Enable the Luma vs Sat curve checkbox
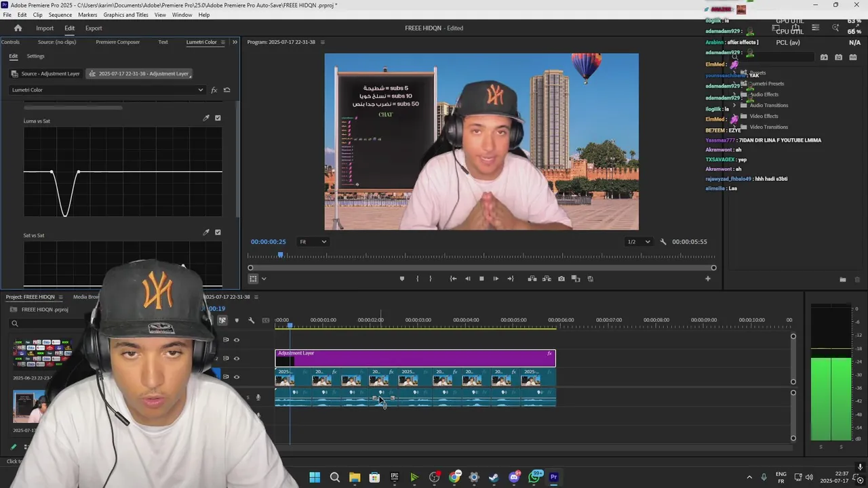 click(218, 118)
